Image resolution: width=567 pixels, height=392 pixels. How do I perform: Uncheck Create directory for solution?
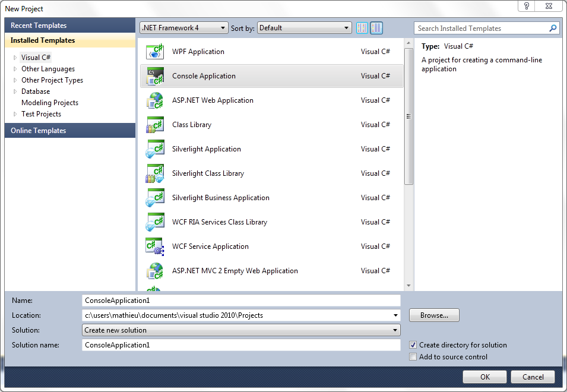point(413,345)
